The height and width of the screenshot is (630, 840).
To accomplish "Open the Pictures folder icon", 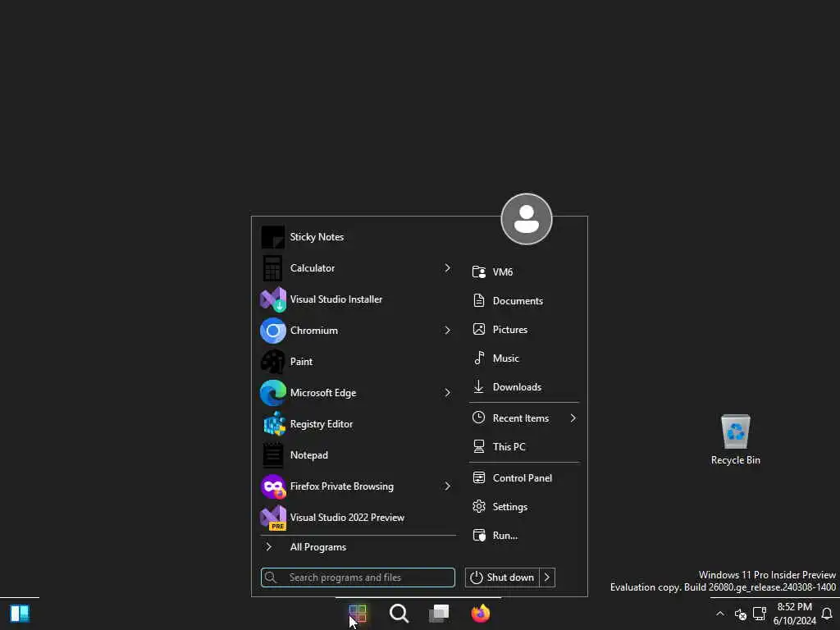I will 479,330.
